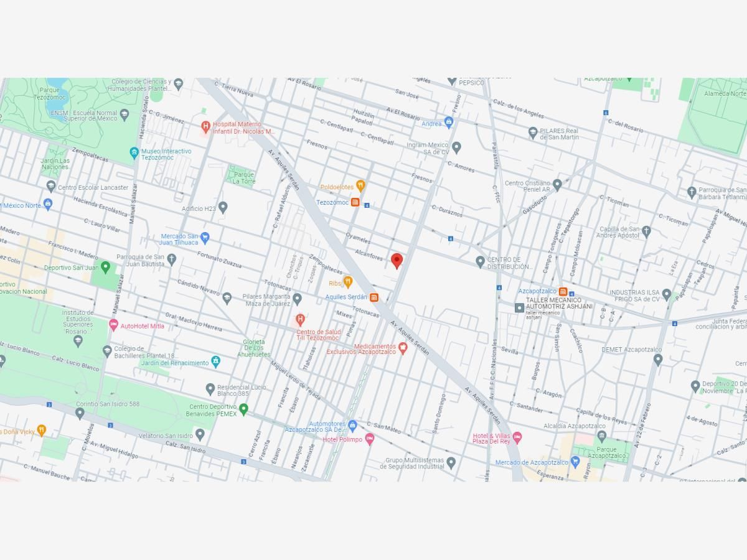The height and width of the screenshot is (560, 747).
Task: Click the Corintio San Isidro 588 marker
Action: (x=80, y=413)
